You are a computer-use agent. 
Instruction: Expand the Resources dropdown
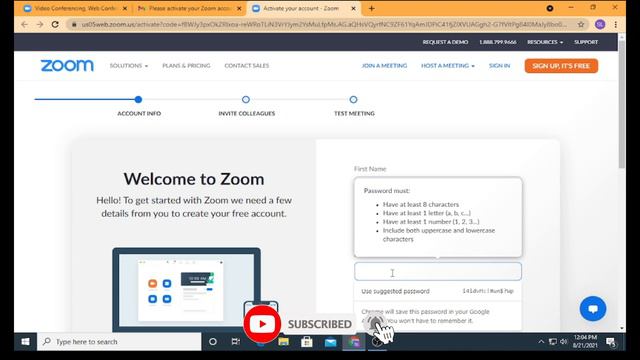[545, 42]
